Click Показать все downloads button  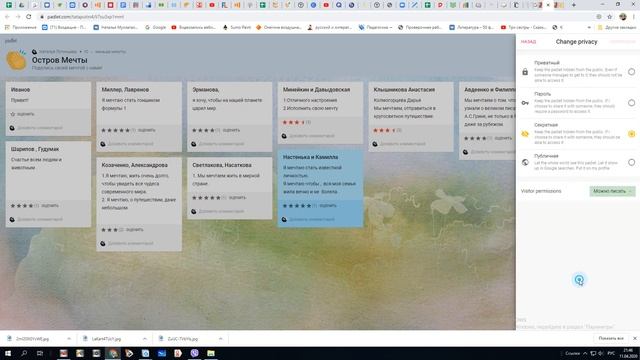pos(611,338)
